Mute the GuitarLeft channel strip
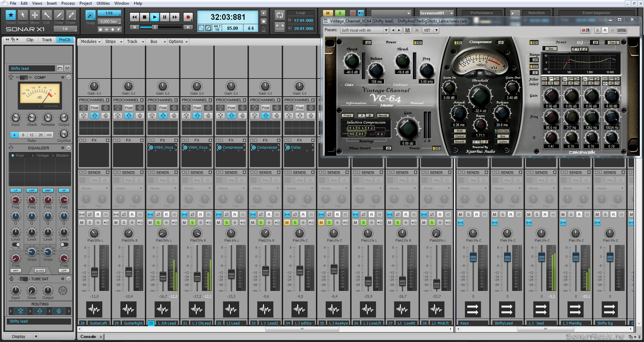 click(82, 223)
